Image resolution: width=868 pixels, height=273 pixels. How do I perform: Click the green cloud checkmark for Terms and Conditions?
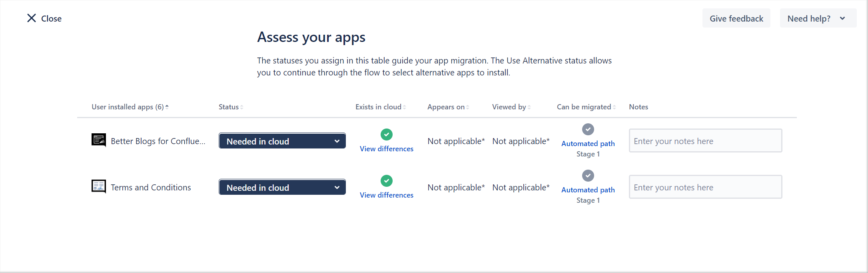pyautogui.click(x=386, y=181)
